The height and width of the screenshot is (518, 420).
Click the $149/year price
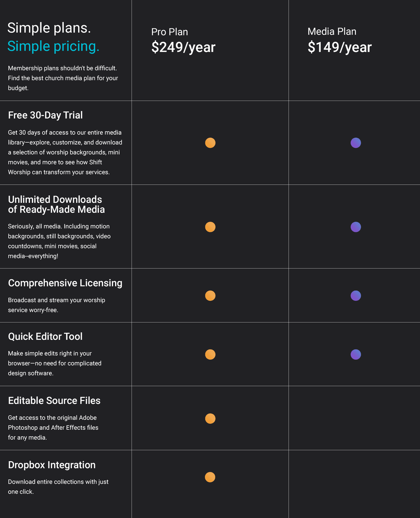(x=339, y=47)
